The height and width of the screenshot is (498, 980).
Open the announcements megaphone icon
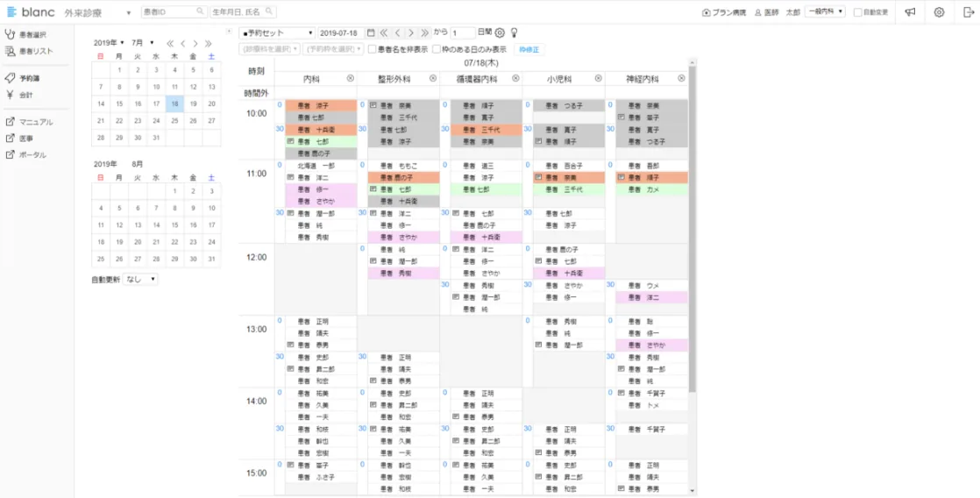(x=911, y=12)
